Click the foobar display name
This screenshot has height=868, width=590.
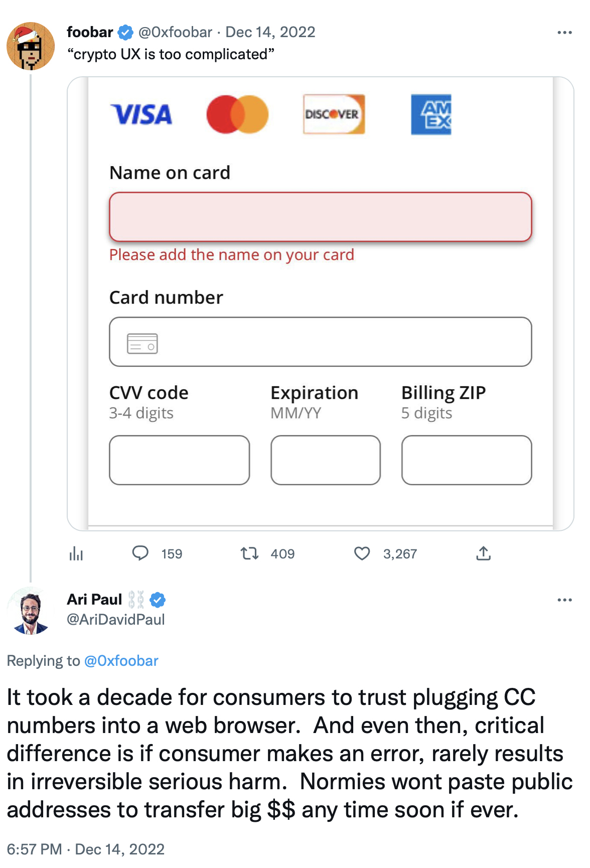click(90, 32)
